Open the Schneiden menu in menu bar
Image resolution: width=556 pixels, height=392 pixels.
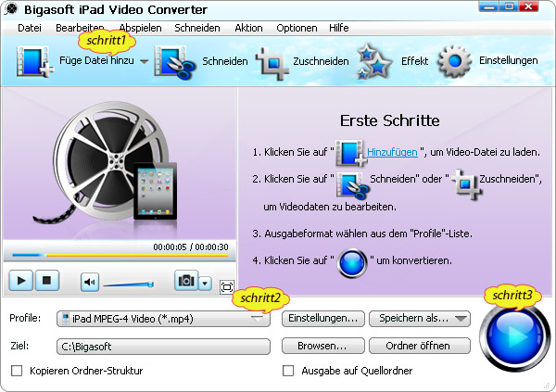pos(197,28)
